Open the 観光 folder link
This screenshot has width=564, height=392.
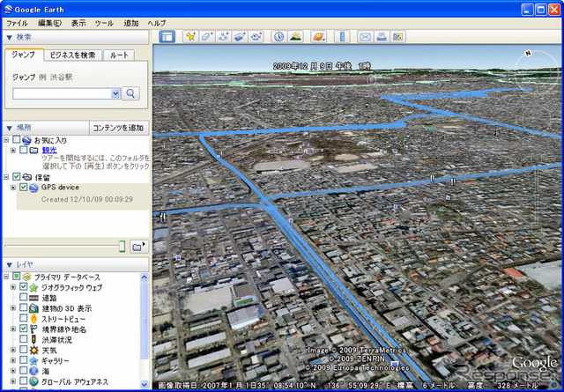[x=49, y=150]
